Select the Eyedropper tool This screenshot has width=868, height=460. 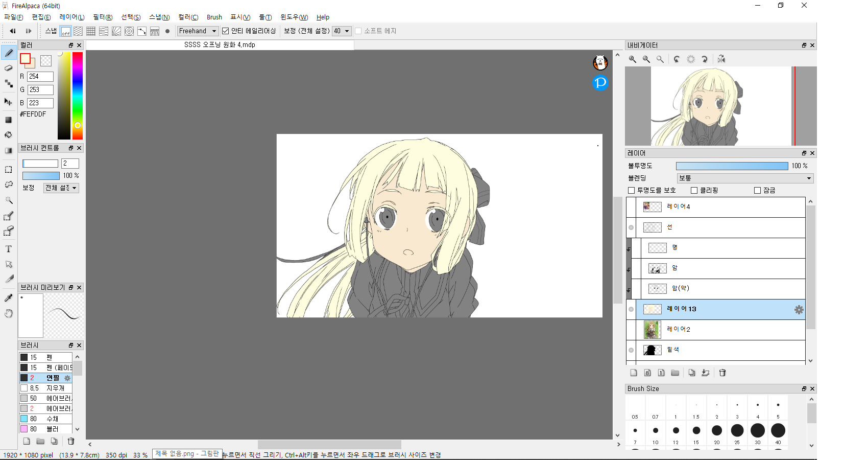(9, 298)
